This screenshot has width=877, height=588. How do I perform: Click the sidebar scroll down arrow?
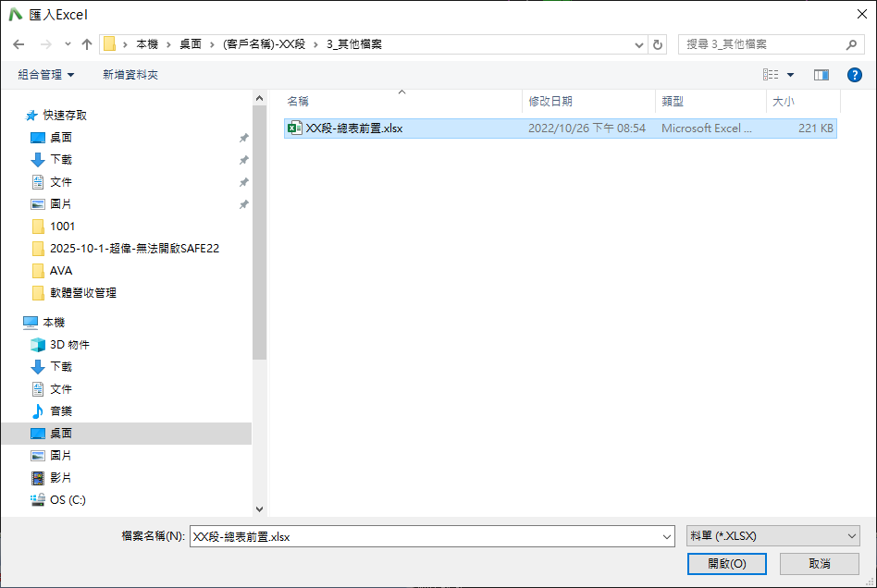click(x=259, y=508)
